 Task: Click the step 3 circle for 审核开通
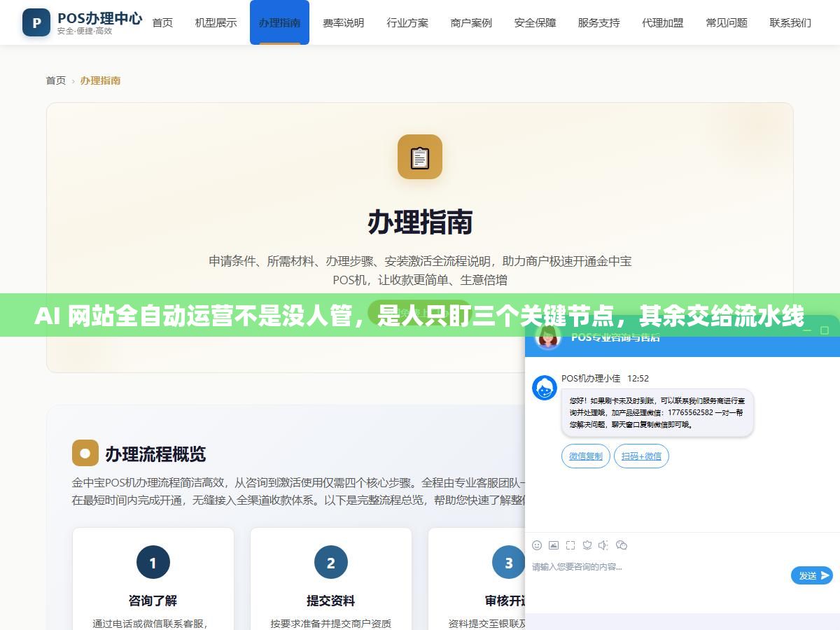[509, 562]
